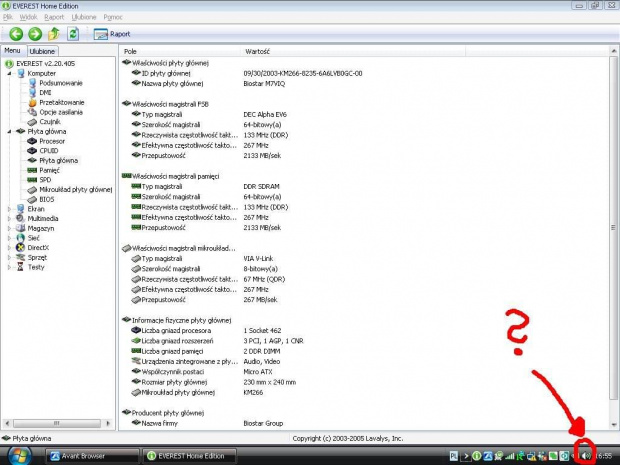Screen dimensions: 620x465
Task: Click the Up one level toolbar icon
Action: pos(54,34)
